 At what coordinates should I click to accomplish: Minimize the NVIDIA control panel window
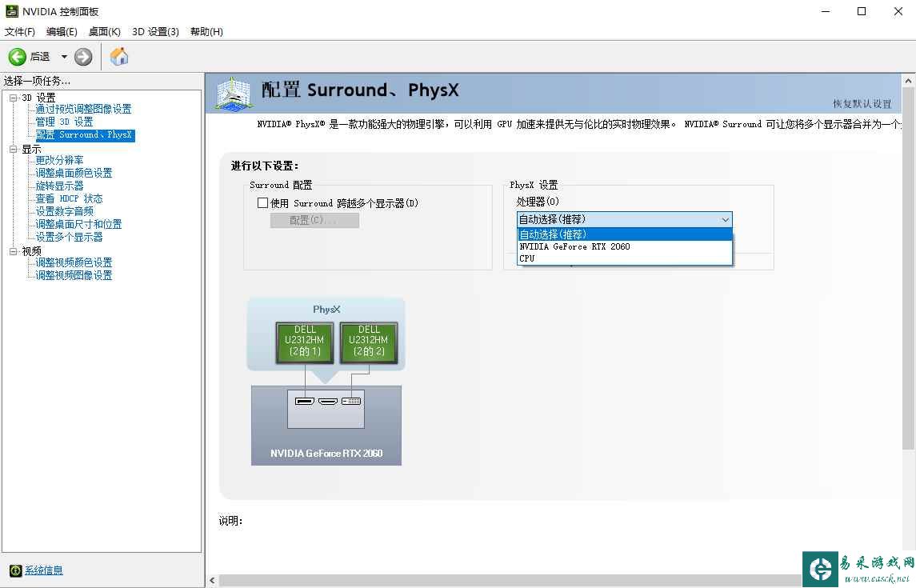pos(826,11)
